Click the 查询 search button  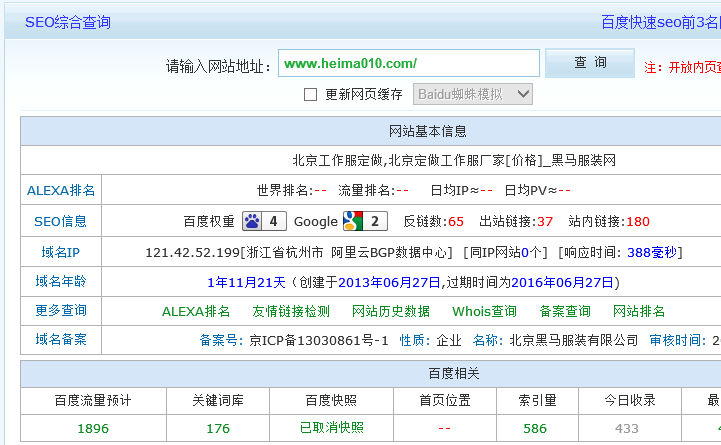[x=590, y=63]
